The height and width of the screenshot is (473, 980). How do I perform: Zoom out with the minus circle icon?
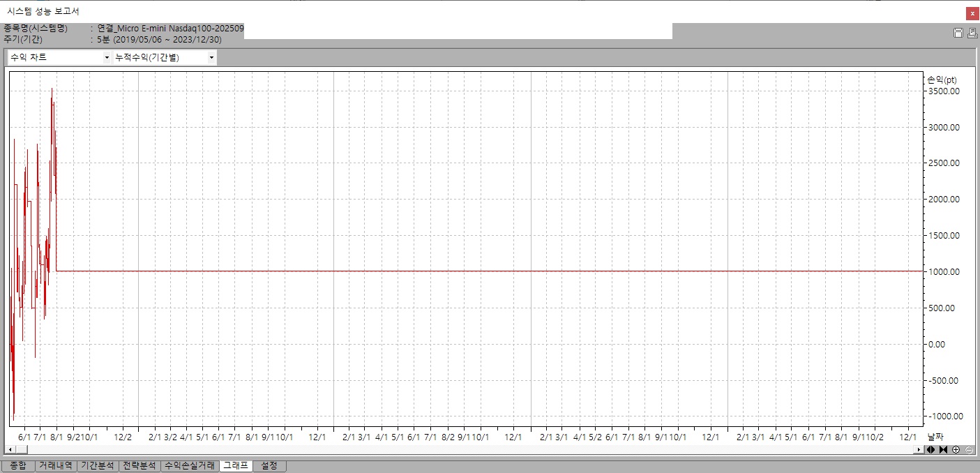[x=968, y=450]
